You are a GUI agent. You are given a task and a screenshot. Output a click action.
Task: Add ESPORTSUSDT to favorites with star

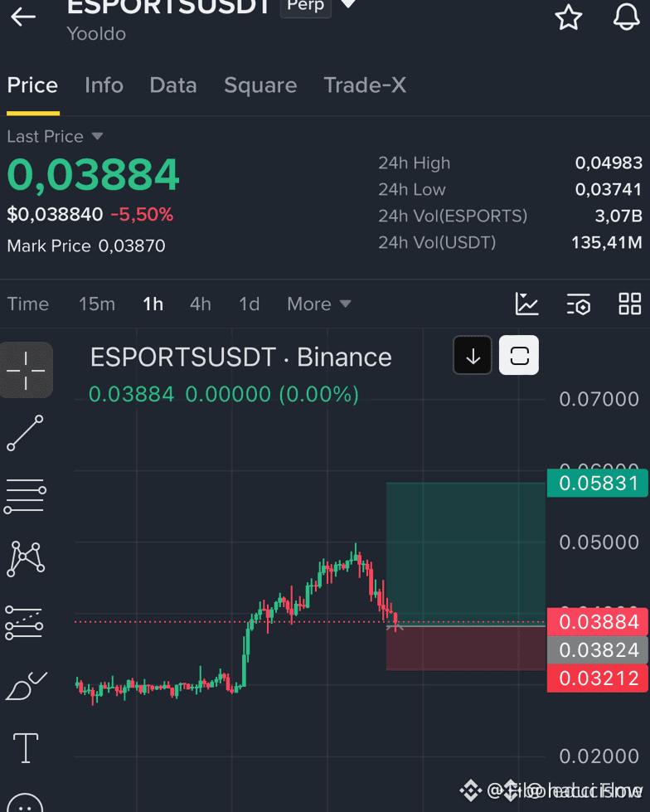click(x=568, y=17)
